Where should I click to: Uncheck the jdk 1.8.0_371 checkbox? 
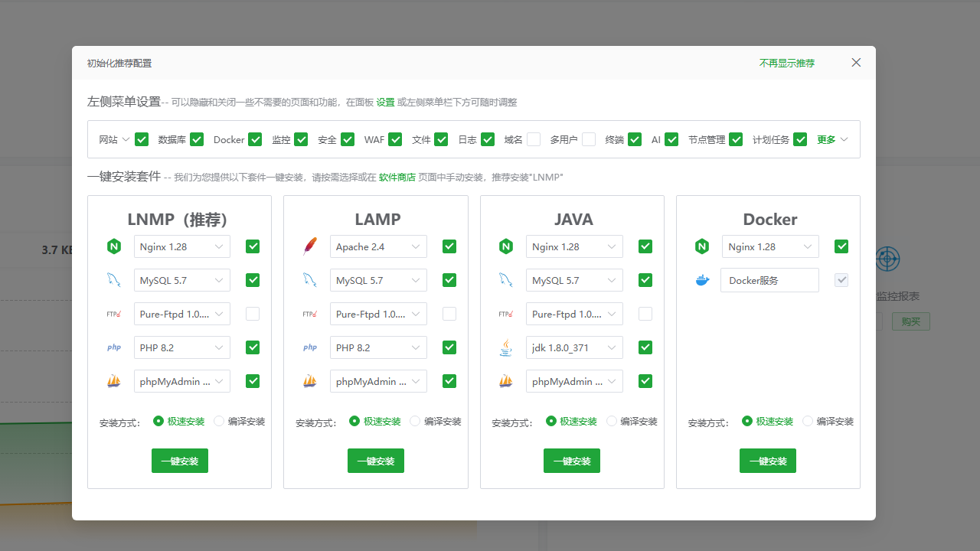click(645, 347)
